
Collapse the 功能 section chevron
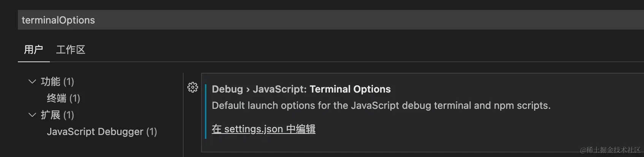click(32, 82)
